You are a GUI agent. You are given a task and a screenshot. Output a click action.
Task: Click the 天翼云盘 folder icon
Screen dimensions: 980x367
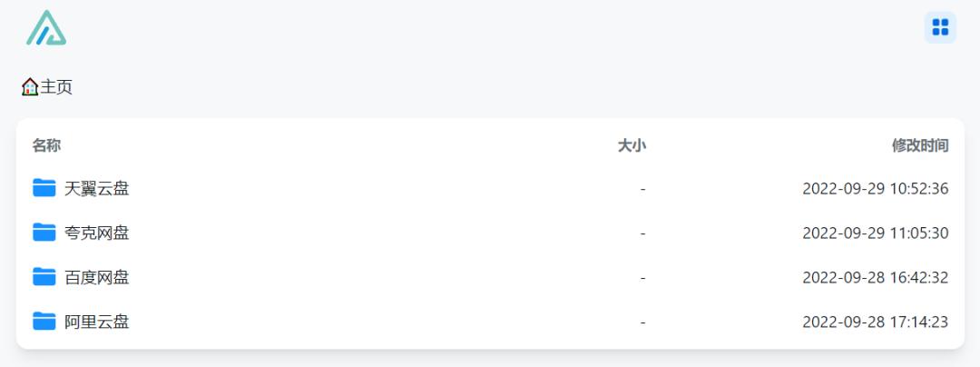pyautogui.click(x=44, y=188)
